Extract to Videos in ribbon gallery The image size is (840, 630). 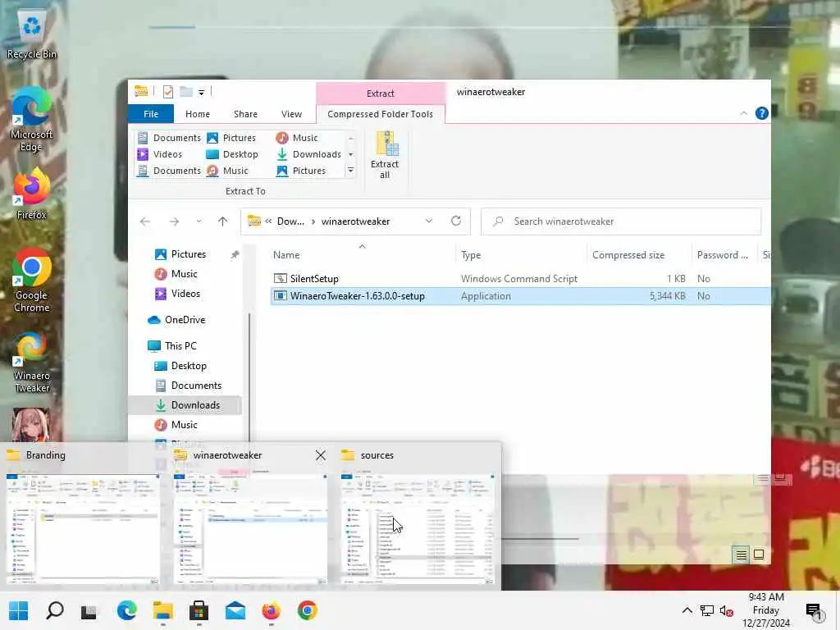160,154
